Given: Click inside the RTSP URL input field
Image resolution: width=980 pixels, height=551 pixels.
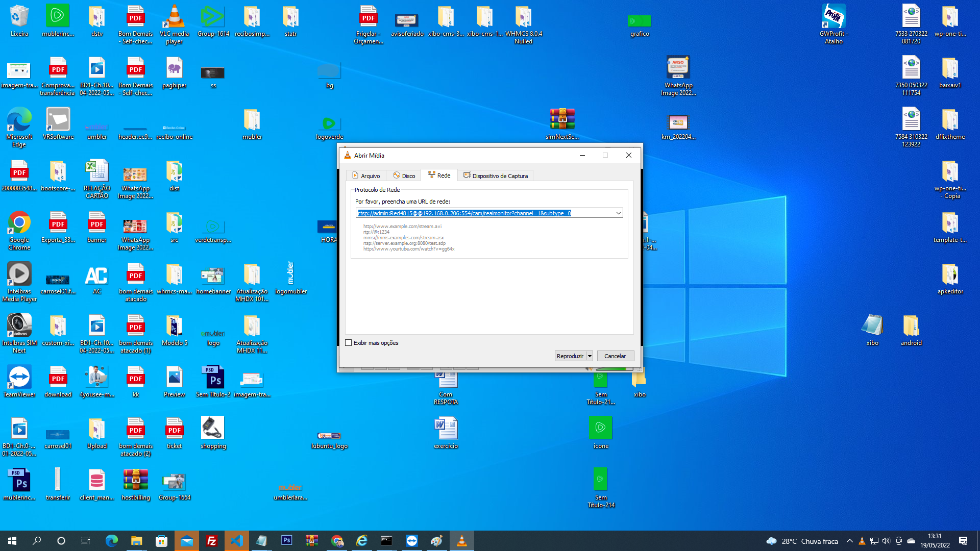Looking at the screenshot, I should [x=485, y=213].
